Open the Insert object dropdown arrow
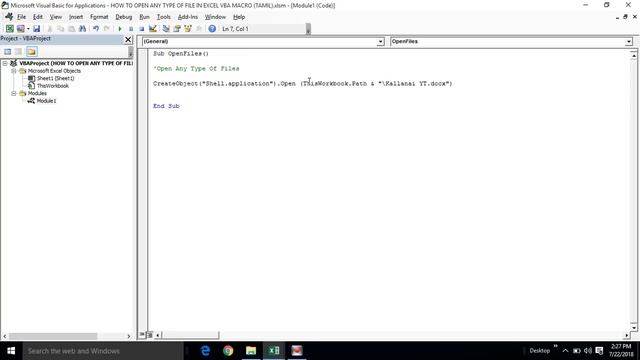The width and height of the screenshot is (640, 360). (x=28, y=29)
